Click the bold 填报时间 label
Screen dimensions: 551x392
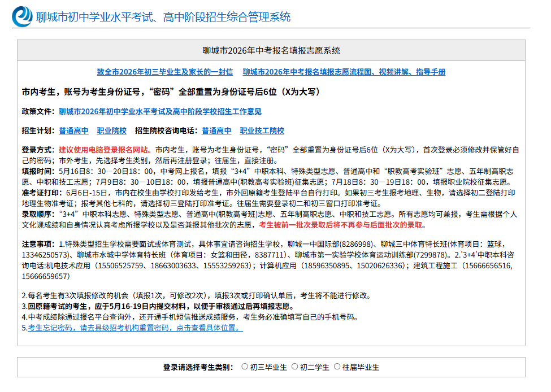coord(37,171)
